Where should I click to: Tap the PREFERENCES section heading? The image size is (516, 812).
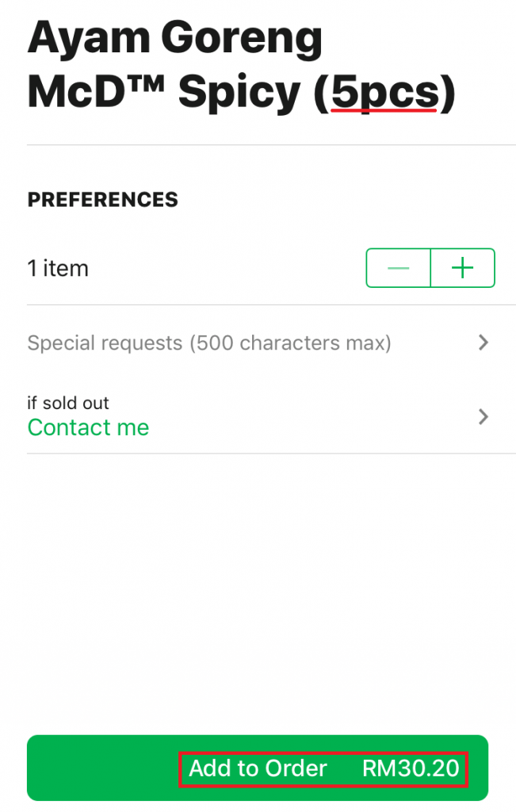point(102,200)
